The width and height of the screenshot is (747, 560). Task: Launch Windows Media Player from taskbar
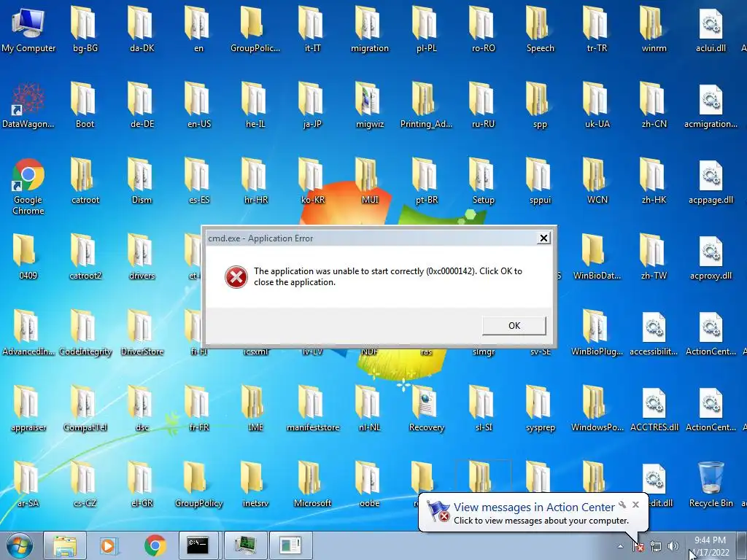point(108,545)
